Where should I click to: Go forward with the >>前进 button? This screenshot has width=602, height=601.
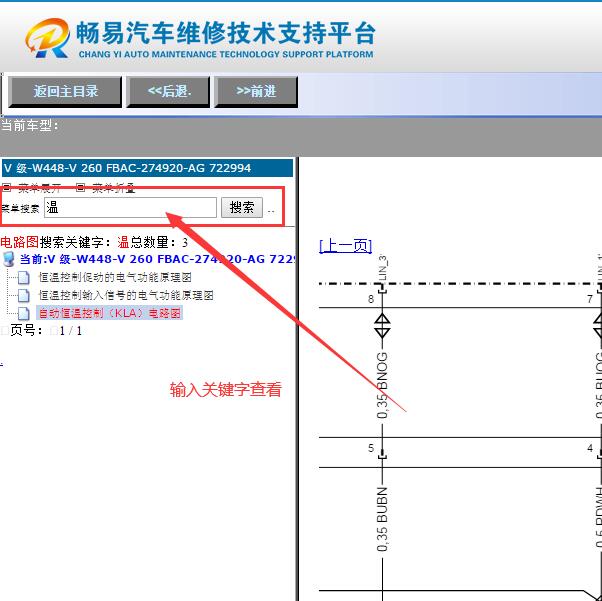256,92
